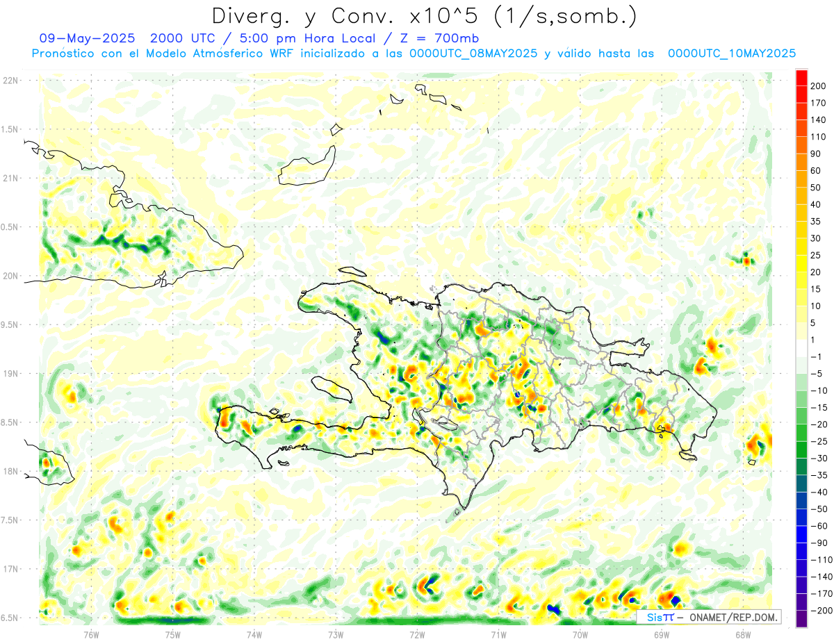Screen dimensions: 834x644
Task: Click the latitude label "8.5N"
Action: coord(10,422)
